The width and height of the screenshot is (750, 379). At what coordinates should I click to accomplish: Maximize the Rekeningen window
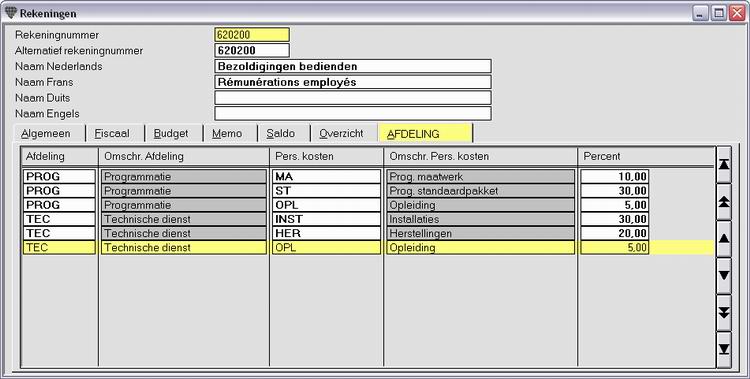(718, 13)
